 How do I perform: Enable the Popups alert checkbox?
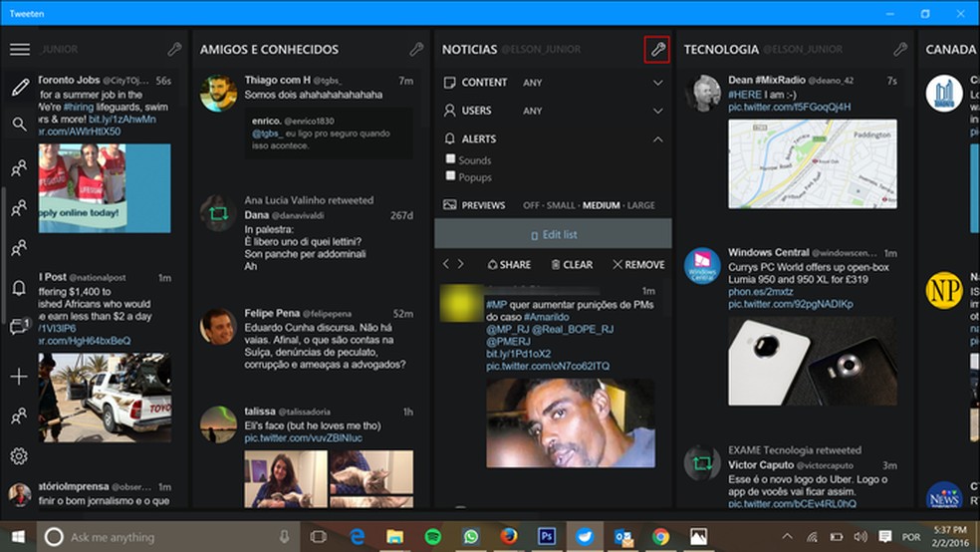pyautogui.click(x=451, y=177)
